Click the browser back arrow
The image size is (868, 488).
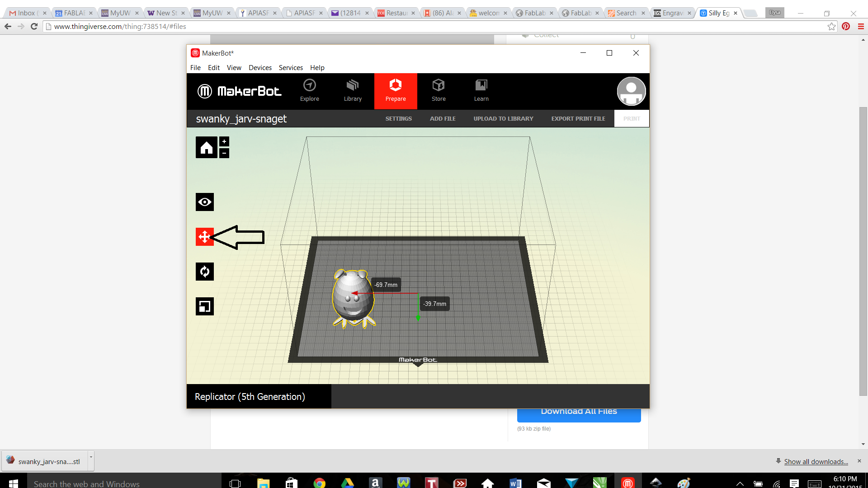click(8, 26)
